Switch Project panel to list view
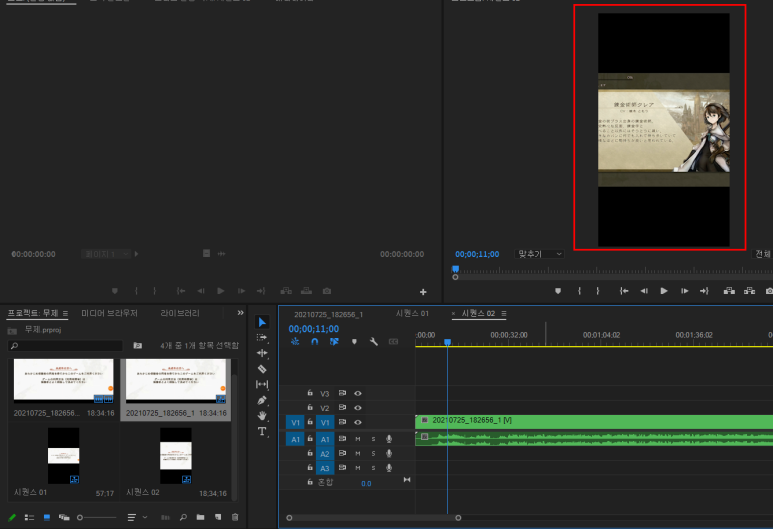The height and width of the screenshot is (529, 773). pyautogui.click(x=30, y=517)
